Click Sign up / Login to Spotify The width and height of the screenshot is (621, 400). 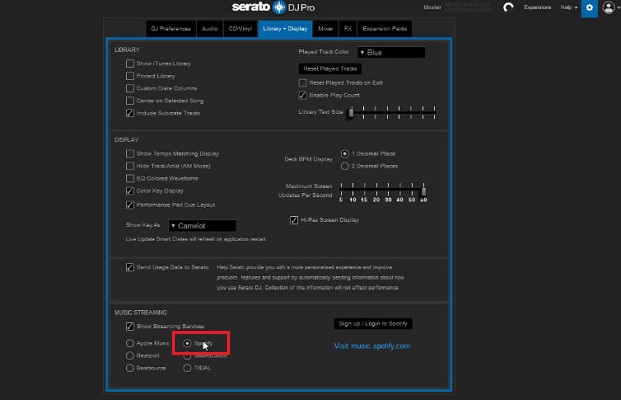[x=373, y=324]
